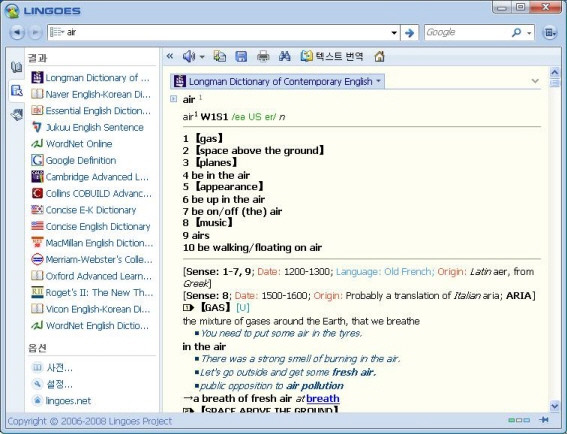Open the main menu button at top right

[549, 33]
